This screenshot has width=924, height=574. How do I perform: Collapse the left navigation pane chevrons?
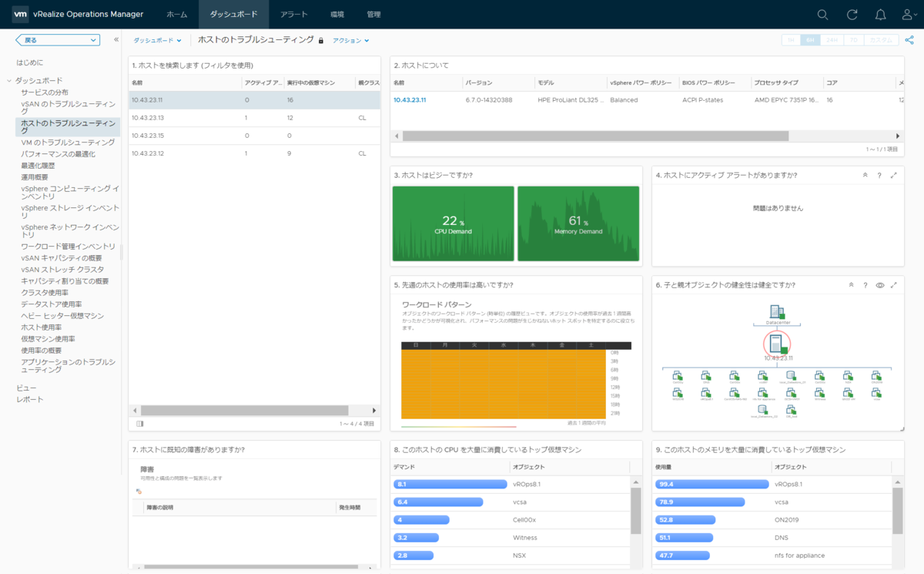point(116,39)
